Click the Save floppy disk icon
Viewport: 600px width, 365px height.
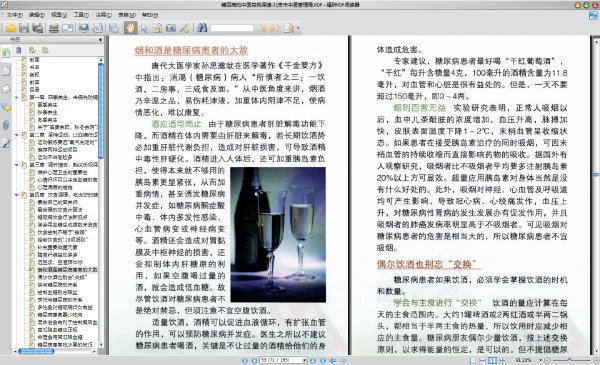click(24, 28)
